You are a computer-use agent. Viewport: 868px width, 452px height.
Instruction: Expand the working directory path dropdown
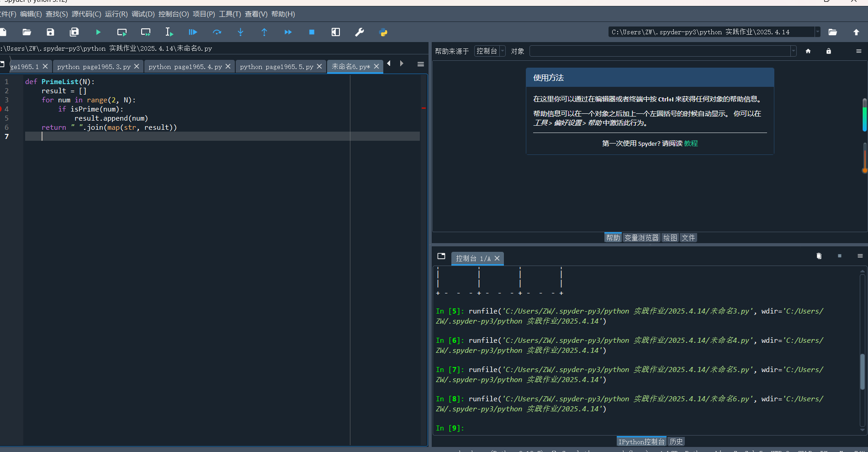[817, 32]
